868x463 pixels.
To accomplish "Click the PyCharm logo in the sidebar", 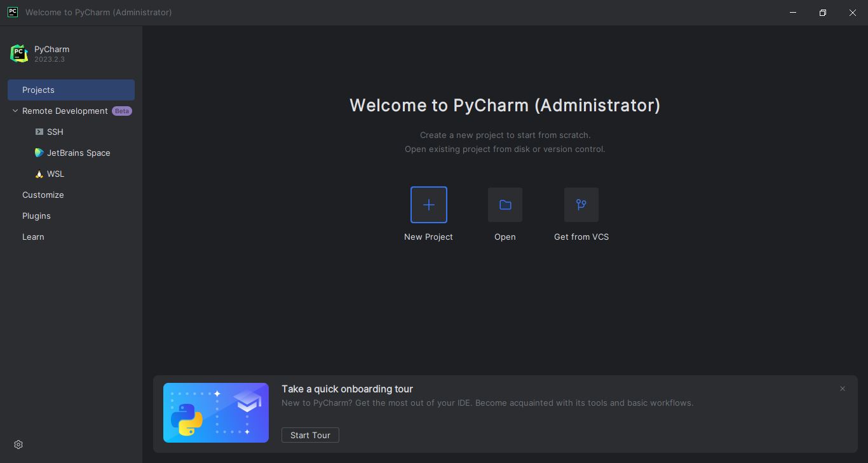I will click(19, 53).
